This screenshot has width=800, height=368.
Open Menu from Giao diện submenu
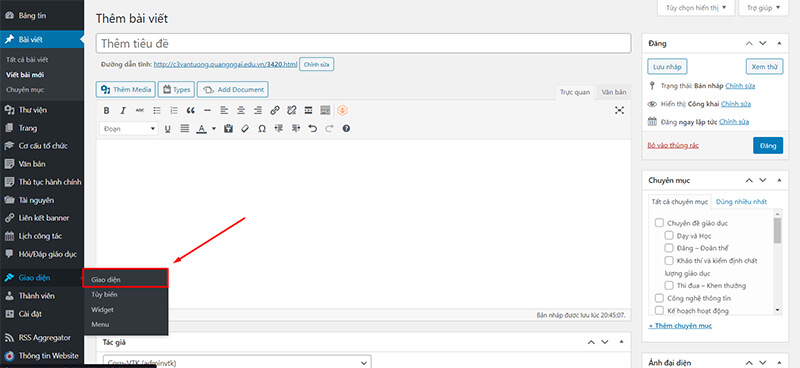pyautogui.click(x=100, y=324)
